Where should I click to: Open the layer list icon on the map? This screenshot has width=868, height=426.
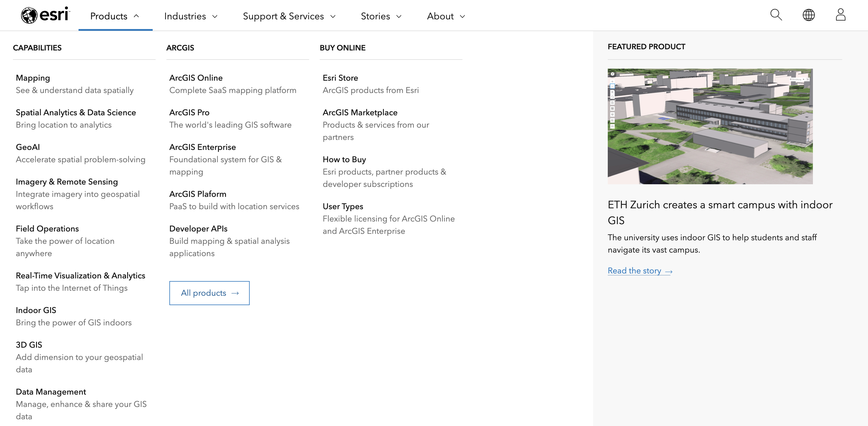612,120
